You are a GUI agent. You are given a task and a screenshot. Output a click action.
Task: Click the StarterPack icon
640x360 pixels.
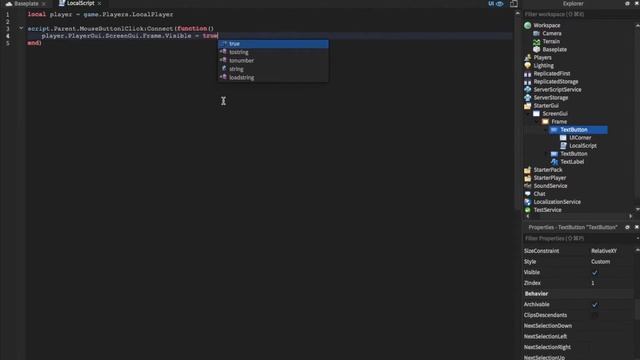(527, 170)
